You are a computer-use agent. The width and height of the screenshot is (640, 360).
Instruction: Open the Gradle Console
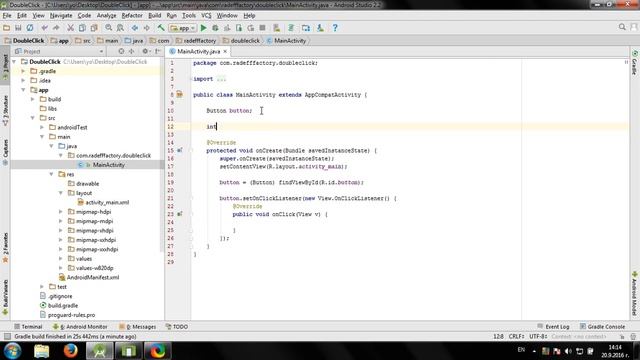point(602,327)
